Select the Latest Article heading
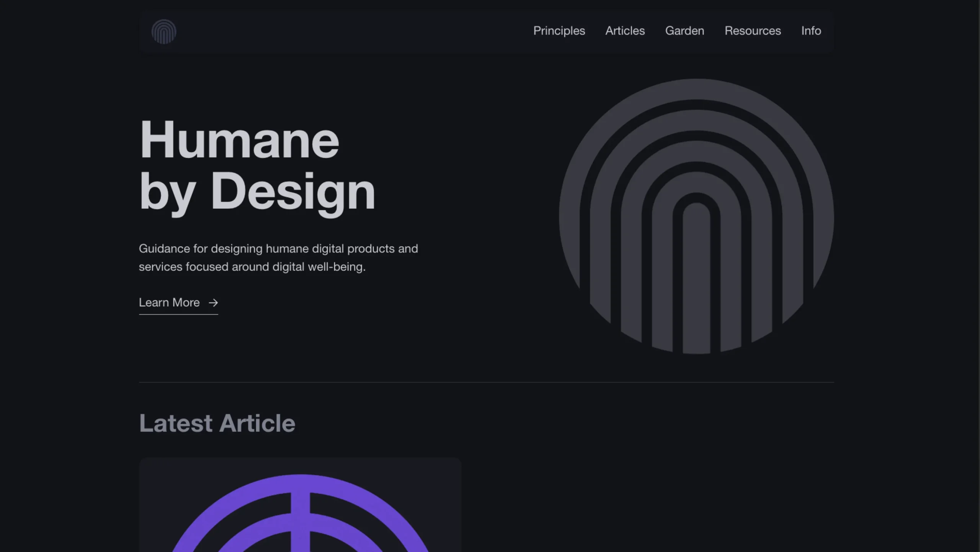This screenshot has width=980, height=552. pos(217,423)
